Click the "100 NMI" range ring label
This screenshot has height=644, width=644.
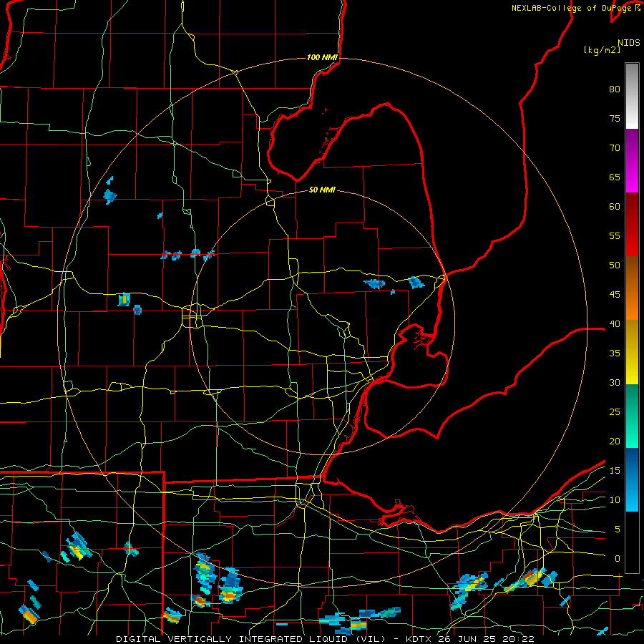click(322, 57)
